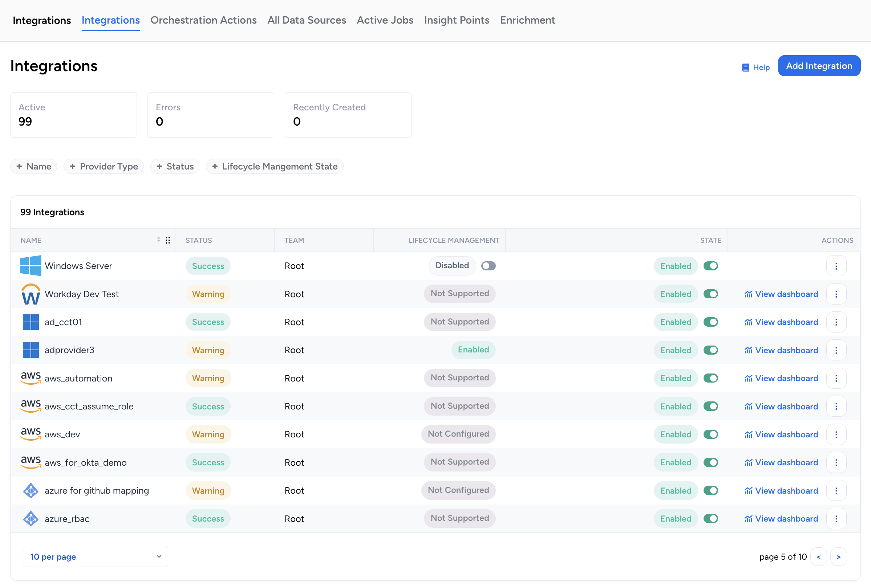Toggle enabled state for aws_dev

click(710, 434)
